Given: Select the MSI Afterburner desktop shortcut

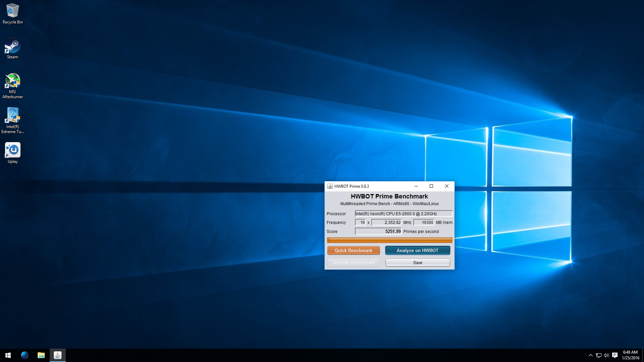Looking at the screenshot, I should point(13,86).
